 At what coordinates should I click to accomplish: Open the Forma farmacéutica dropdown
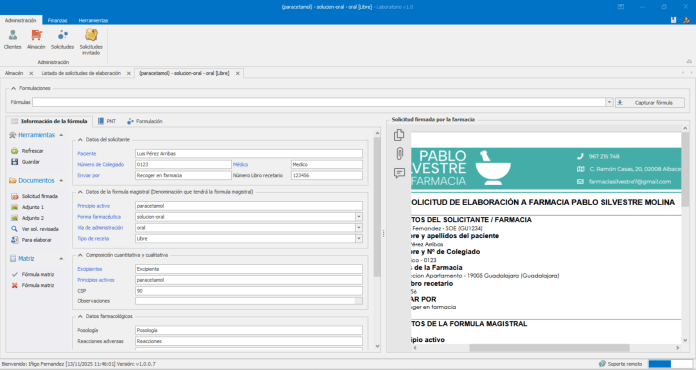[x=359, y=217]
